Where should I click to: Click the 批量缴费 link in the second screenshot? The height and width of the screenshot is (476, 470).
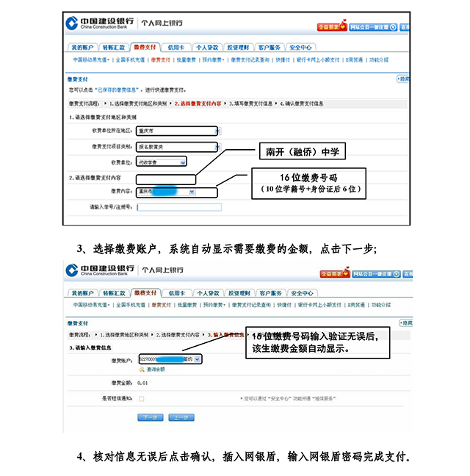pos(187,305)
